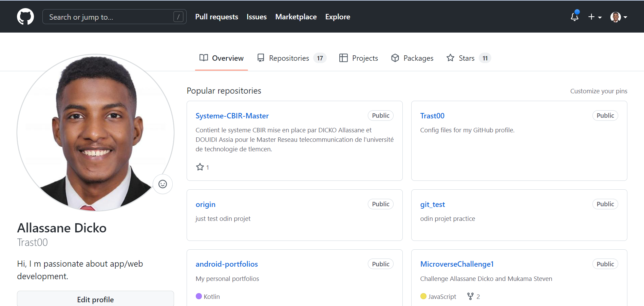Viewport: 644px width, 306px height.
Task: Focus the Search or jump to field
Action: coord(109,17)
